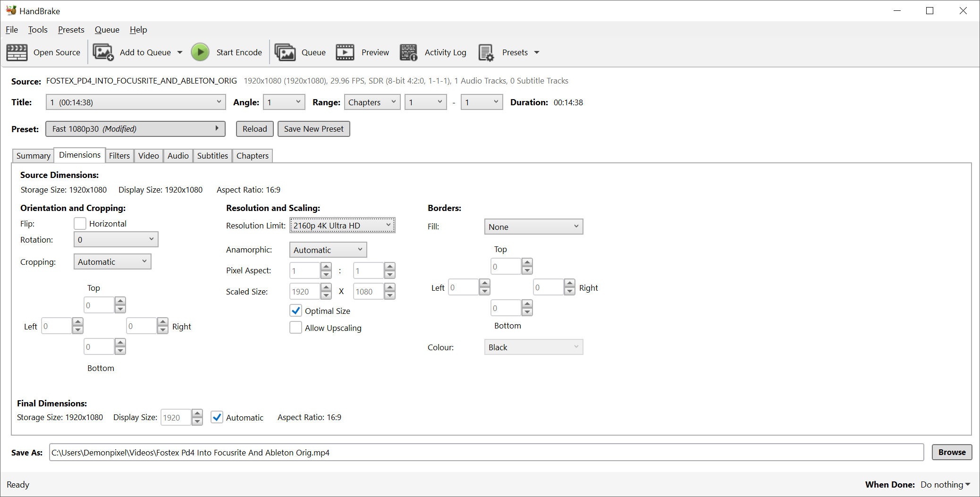
Task: Click the Open Source film clapper icon
Action: click(x=17, y=52)
